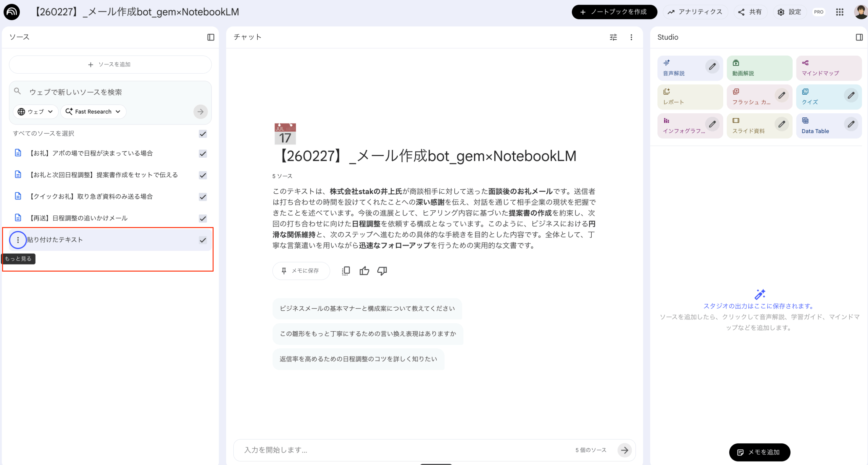Open the ウェブ source type dropdown
Image resolution: width=868 pixels, height=465 pixels.
pos(36,112)
